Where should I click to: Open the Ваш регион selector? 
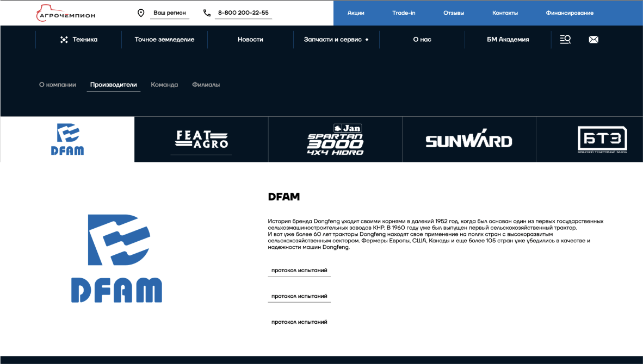[x=169, y=13]
